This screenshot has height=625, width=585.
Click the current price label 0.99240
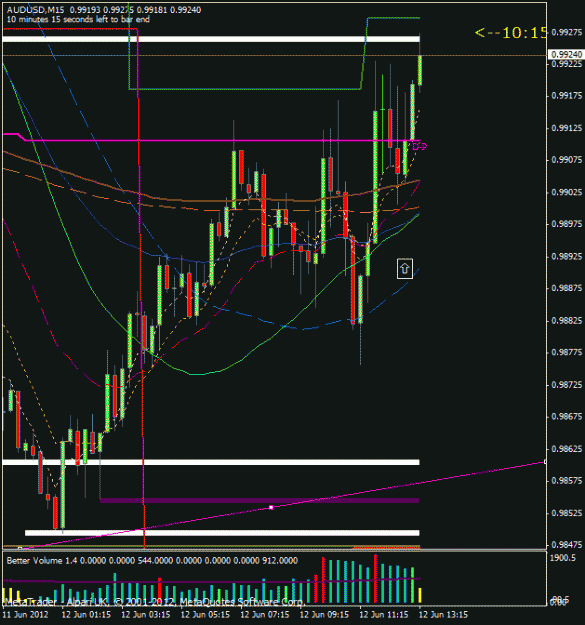[567, 54]
